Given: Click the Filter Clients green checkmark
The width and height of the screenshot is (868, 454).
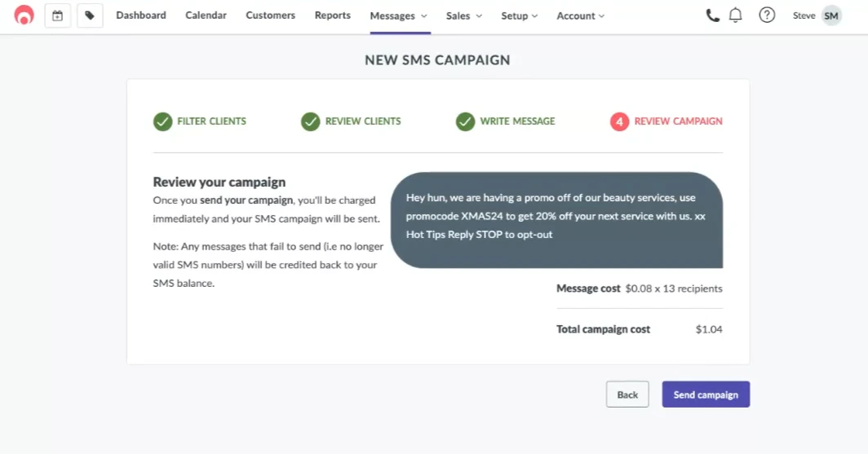Looking at the screenshot, I should (x=162, y=121).
